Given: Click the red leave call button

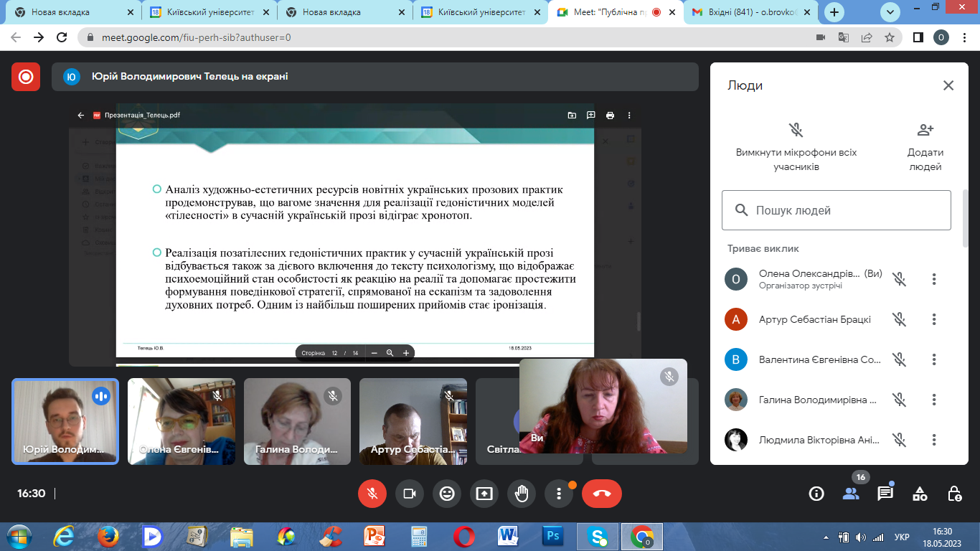Looking at the screenshot, I should click(601, 494).
